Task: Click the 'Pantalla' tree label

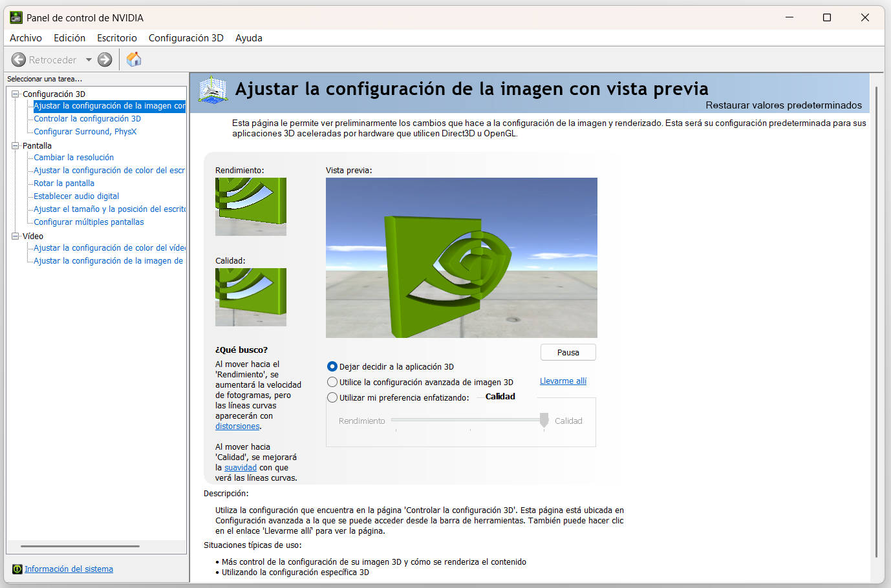Action: [x=37, y=146]
